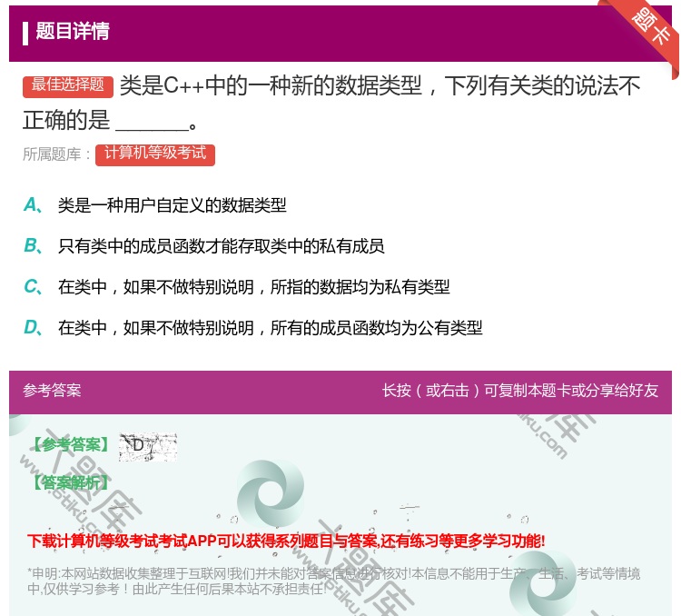681x616 pixels.
Task: Click the letter C option marker
Action: click(x=33, y=287)
